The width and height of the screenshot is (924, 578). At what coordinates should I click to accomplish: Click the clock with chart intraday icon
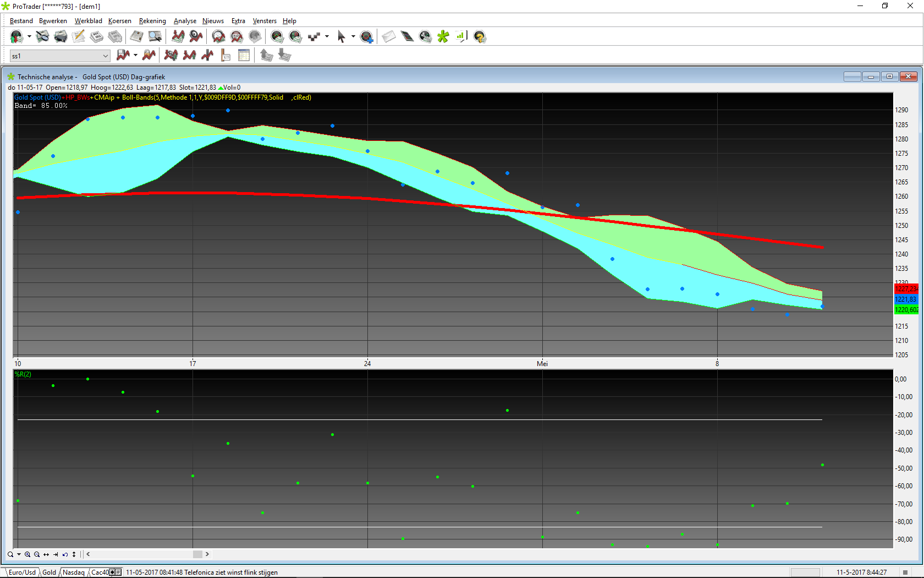(x=218, y=37)
